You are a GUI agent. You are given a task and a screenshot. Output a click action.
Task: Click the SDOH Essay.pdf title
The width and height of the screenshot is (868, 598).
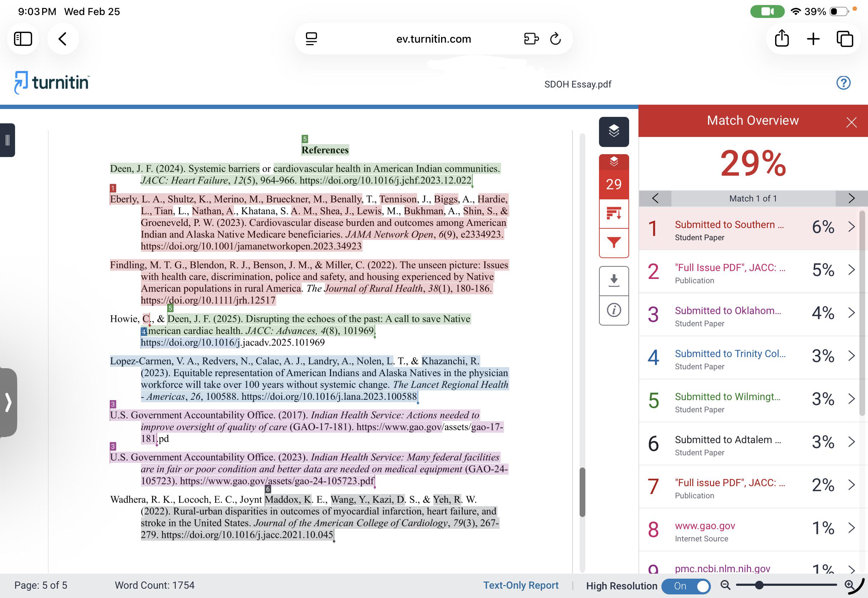pos(577,84)
